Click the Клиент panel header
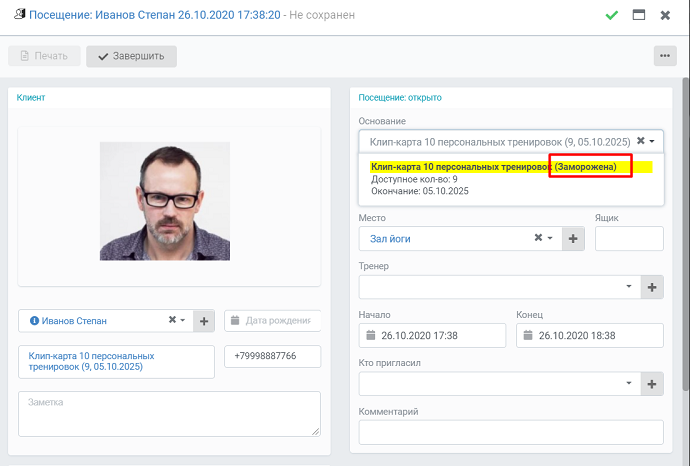The image size is (690, 466). [x=31, y=98]
